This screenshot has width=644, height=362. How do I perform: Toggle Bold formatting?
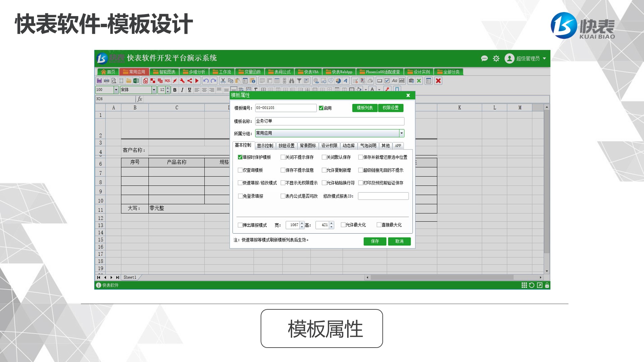175,90
